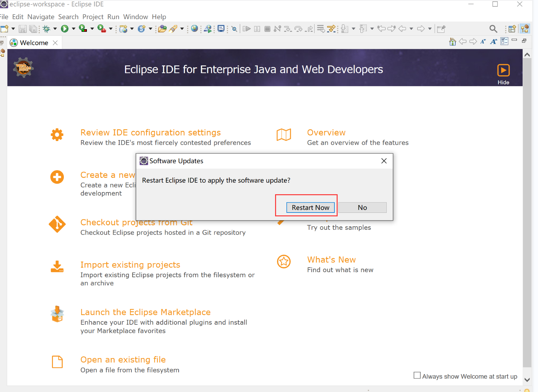Click the Magnify font size icon

click(x=494, y=41)
